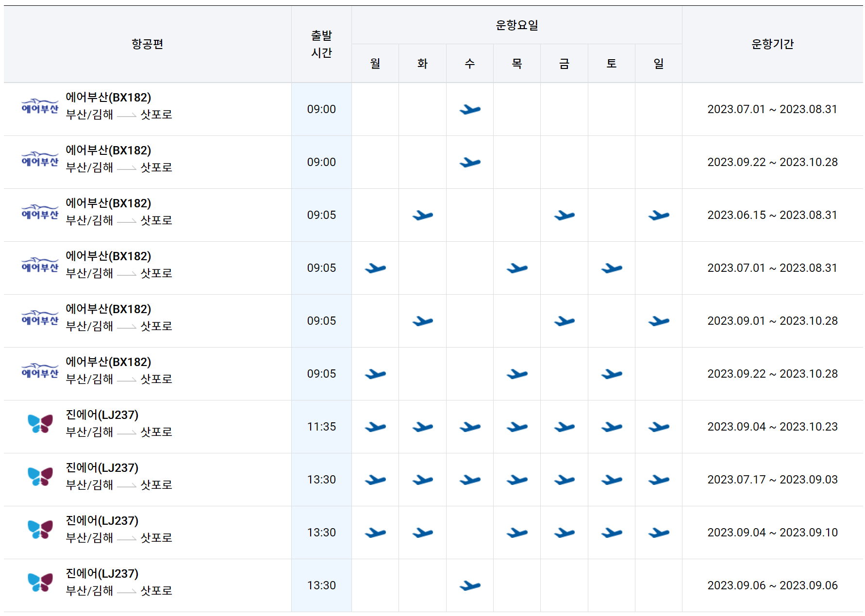Click the Air Busan logo on the first BX182 row
The height and width of the screenshot is (616, 865).
click(x=41, y=105)
